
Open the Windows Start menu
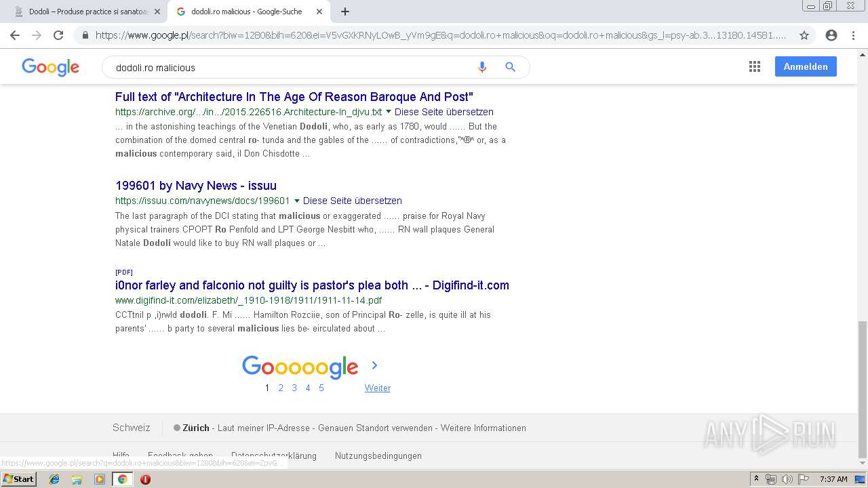pos(18,479)
